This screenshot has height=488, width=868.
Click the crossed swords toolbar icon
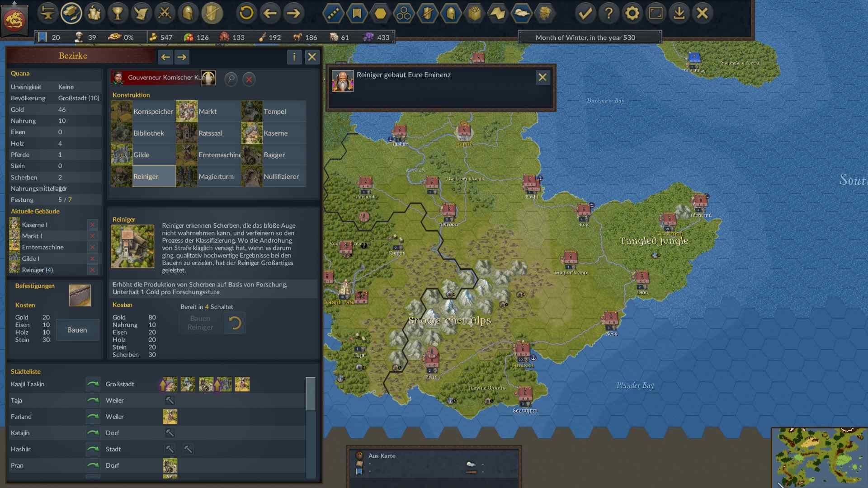[165, 13]
